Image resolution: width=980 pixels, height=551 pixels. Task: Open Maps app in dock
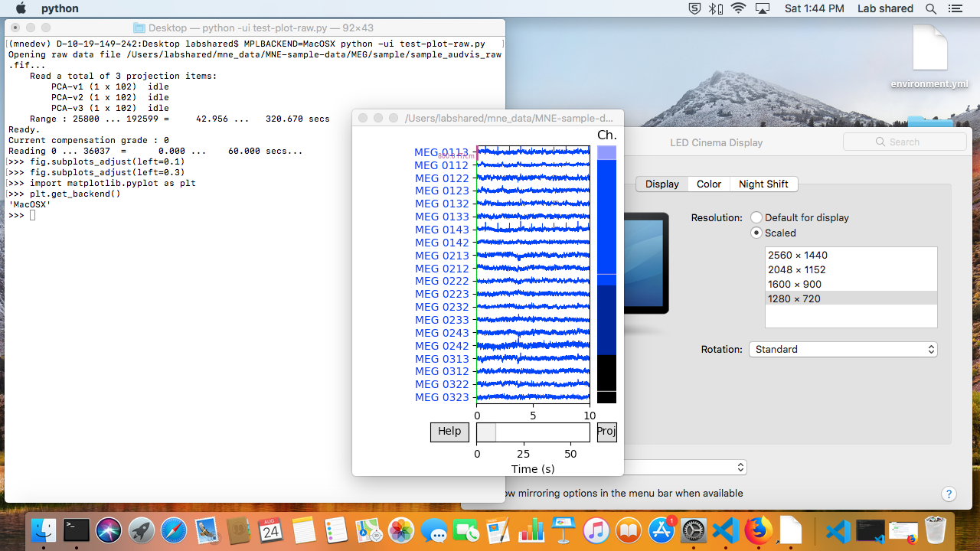click(369, 530)
